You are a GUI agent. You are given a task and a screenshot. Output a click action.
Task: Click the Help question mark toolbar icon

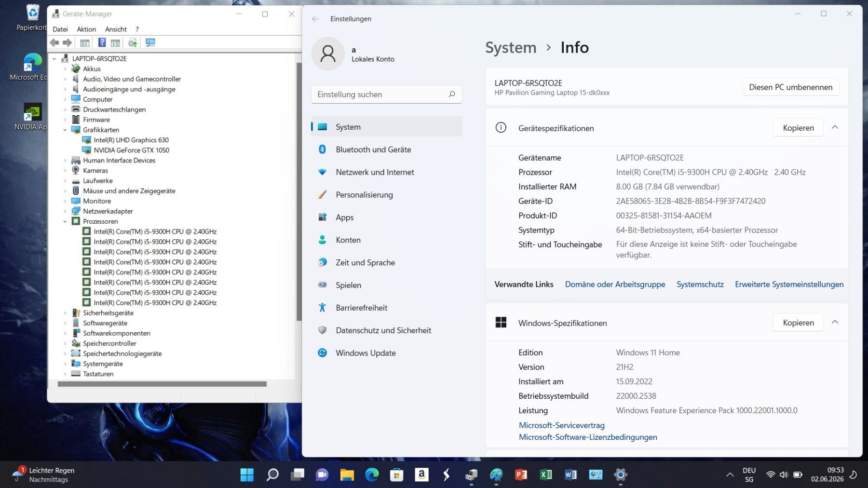click(102, 43)
